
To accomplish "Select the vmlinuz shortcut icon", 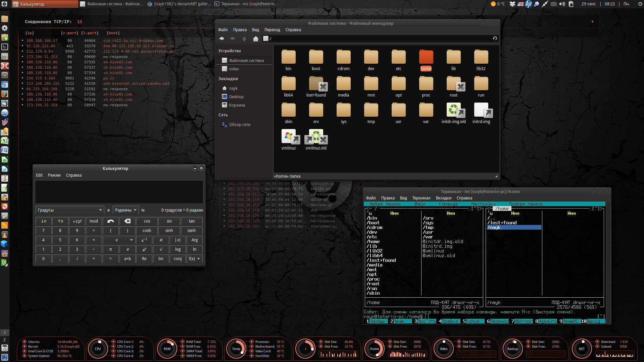I will pyautogui.click(x=288, y=137).
